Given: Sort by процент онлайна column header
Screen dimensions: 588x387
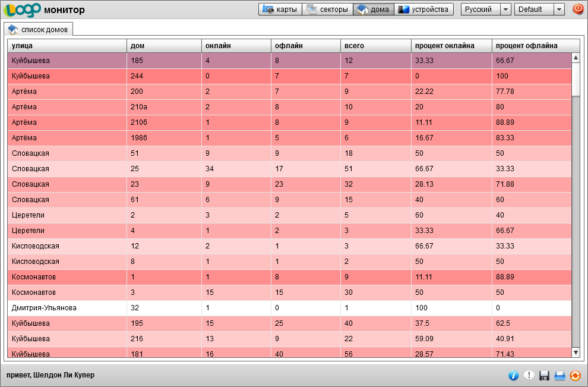Looking at the screenshot, I should tap(451, 46).
